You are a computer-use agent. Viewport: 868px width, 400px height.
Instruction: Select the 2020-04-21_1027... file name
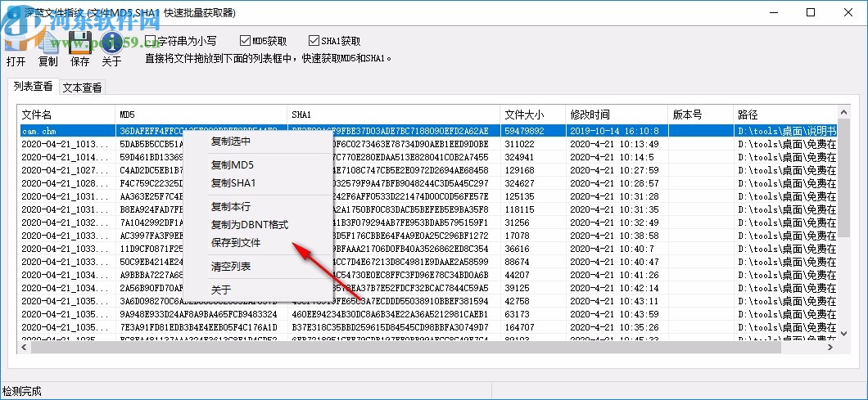tap(66, 170)
